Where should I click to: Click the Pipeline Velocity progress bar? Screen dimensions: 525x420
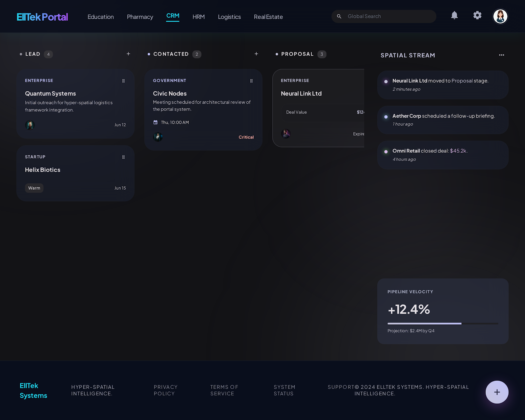(x=443, y=324)
